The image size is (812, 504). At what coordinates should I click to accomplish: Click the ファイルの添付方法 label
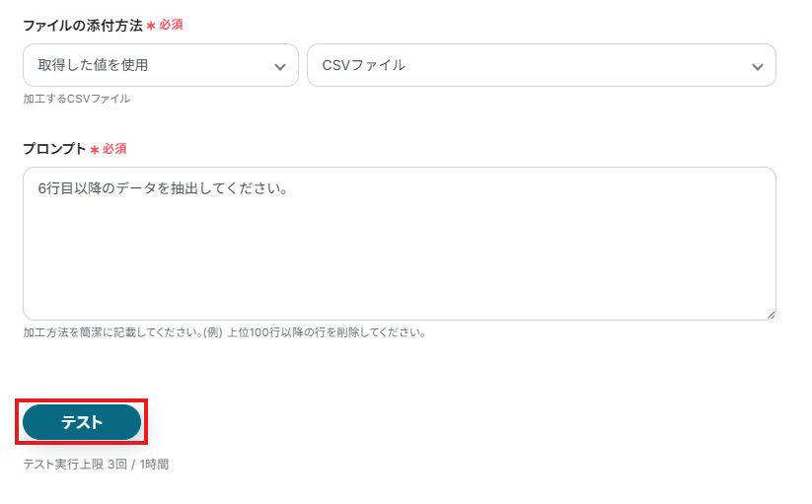tap(83, 25)
